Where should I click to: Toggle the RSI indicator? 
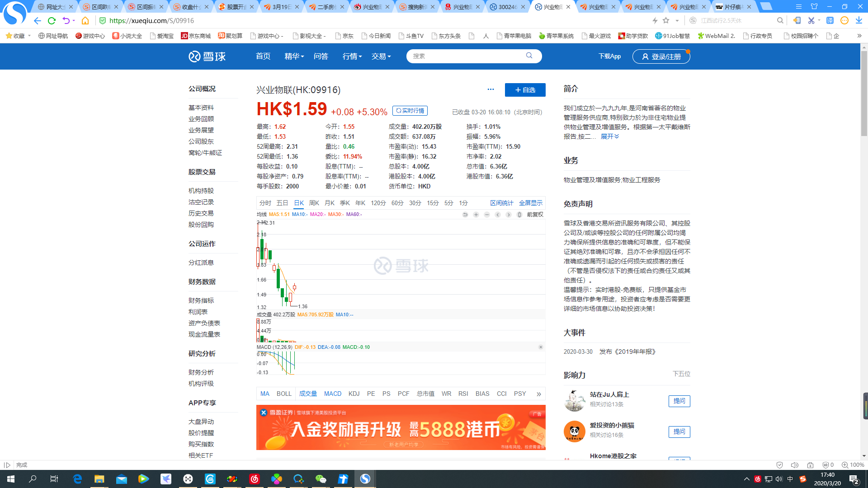[x=463, y=394]
